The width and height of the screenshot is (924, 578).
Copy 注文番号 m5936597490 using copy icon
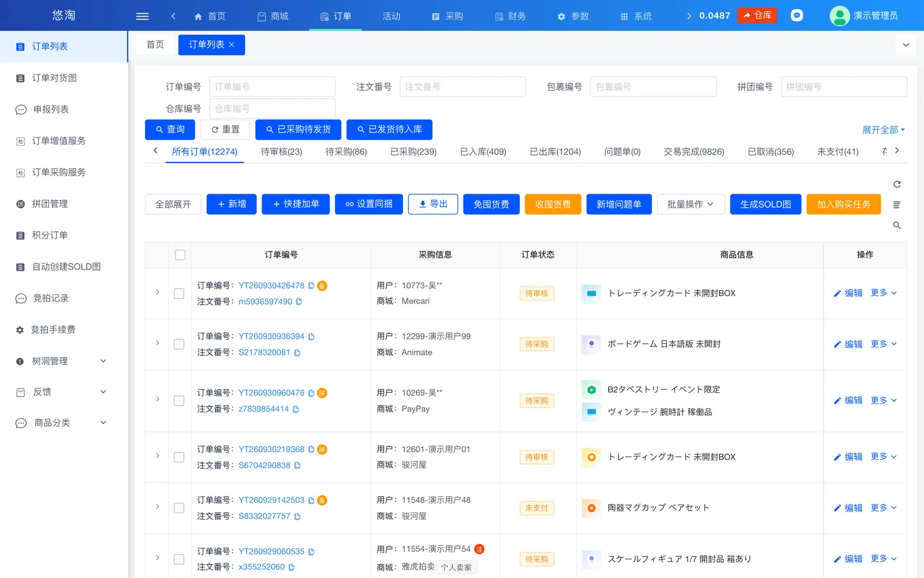point(299,302)
